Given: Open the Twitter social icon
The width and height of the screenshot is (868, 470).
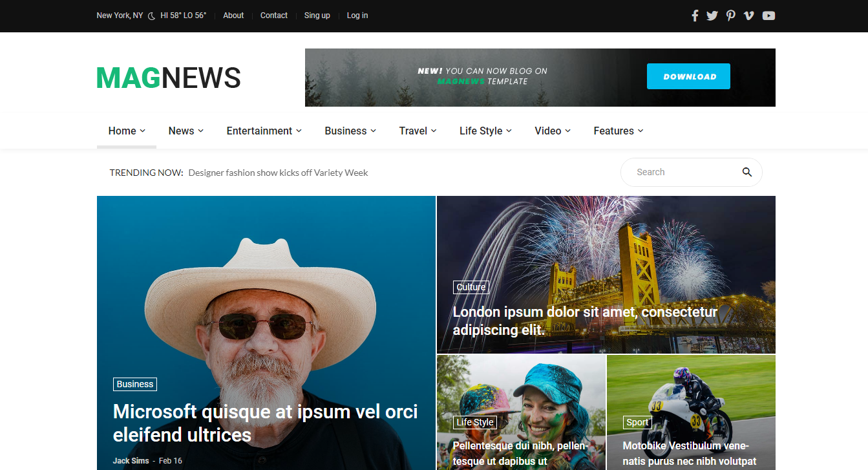Looking at the screenshot, I should click(x=712, y=16).
